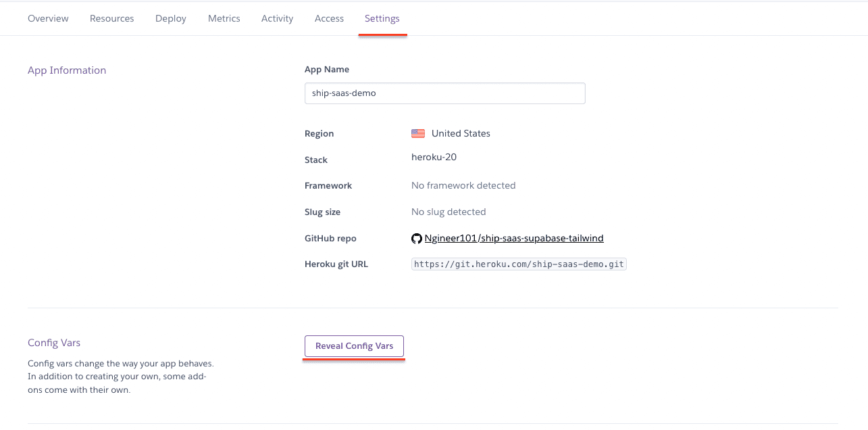
Task: View the Metrics tab
Action: pyautogui.click(x=224, y=18)
